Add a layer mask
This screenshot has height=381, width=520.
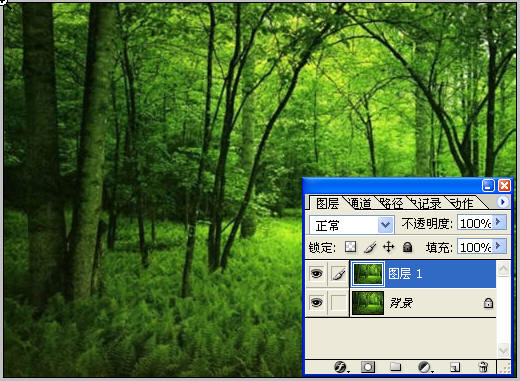coord(368,367)
